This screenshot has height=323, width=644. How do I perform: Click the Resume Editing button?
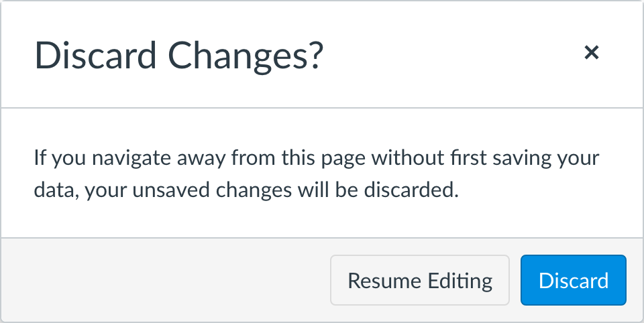pos(420,280)
